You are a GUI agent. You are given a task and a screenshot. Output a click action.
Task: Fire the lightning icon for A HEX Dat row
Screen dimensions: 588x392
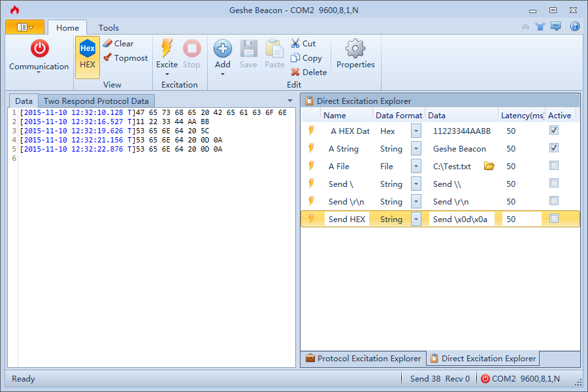[311, 131]
